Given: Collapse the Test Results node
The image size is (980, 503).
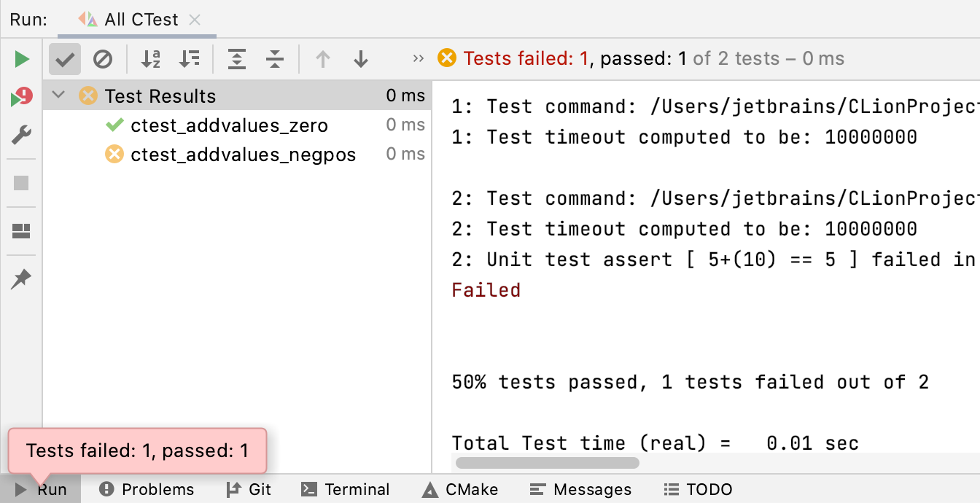Looking at the screenshot, I should coord(58,95).
